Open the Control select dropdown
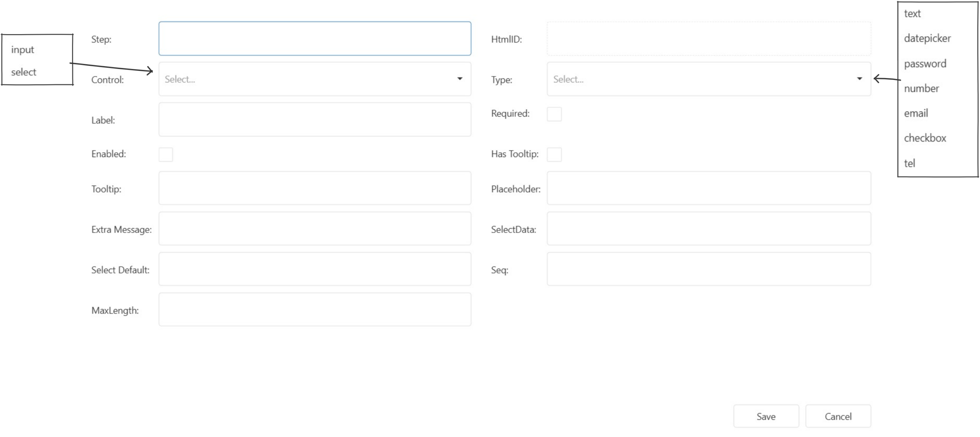 click(x=306, y=79)
